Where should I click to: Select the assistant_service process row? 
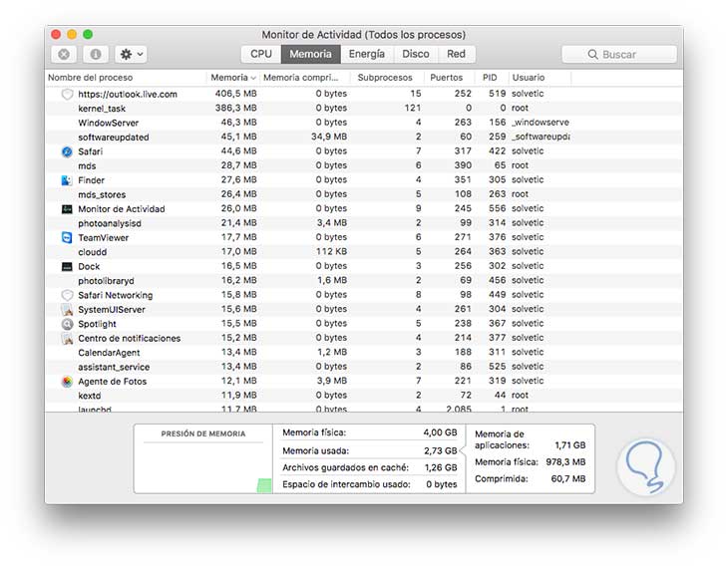(x=364, y=367)
